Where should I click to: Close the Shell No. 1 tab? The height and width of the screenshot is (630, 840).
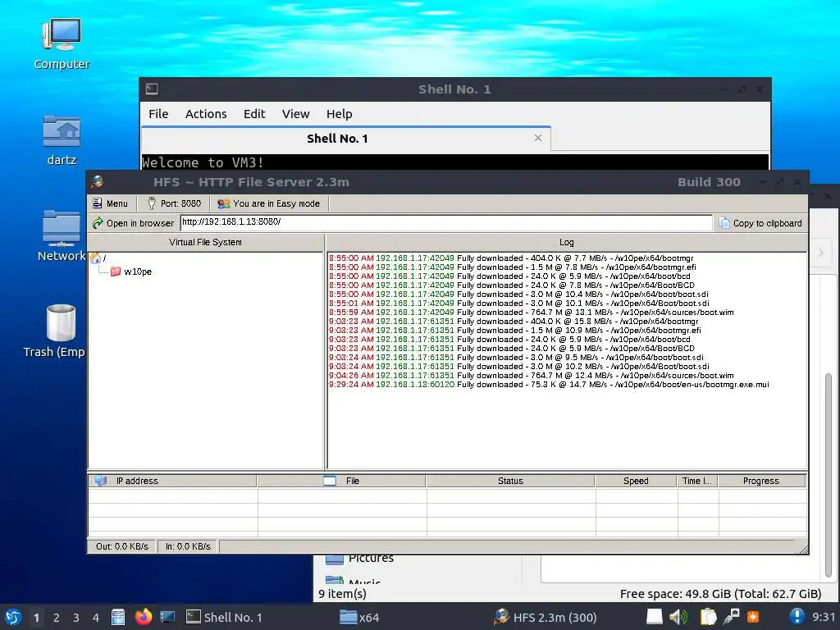pos(538,138)
